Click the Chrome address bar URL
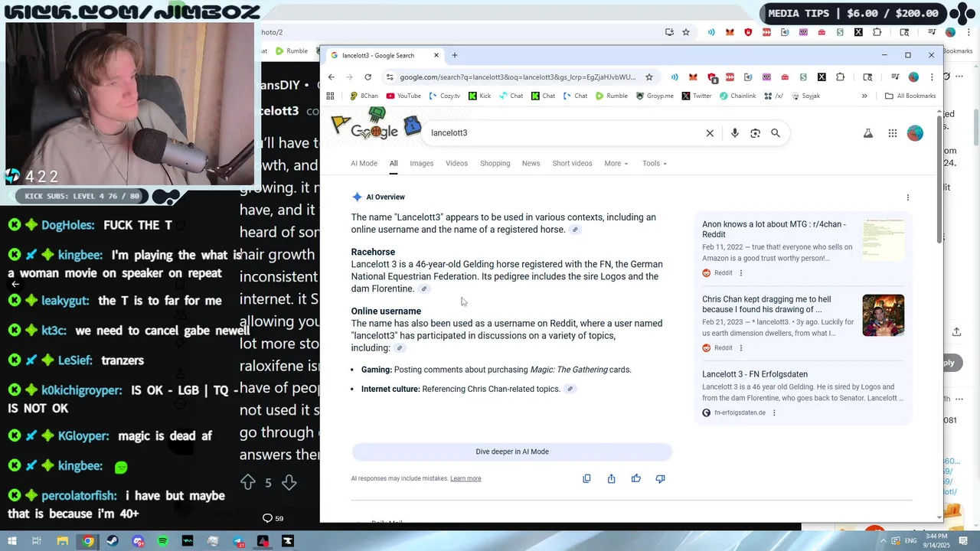Image resolution: width=980 pixels, height=551 pixels. click(518, 77)
